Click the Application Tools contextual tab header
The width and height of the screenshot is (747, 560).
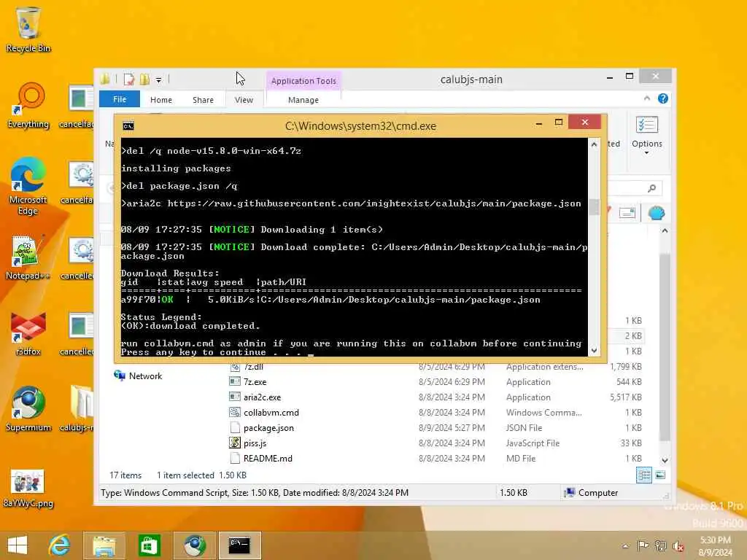point(303,80)
